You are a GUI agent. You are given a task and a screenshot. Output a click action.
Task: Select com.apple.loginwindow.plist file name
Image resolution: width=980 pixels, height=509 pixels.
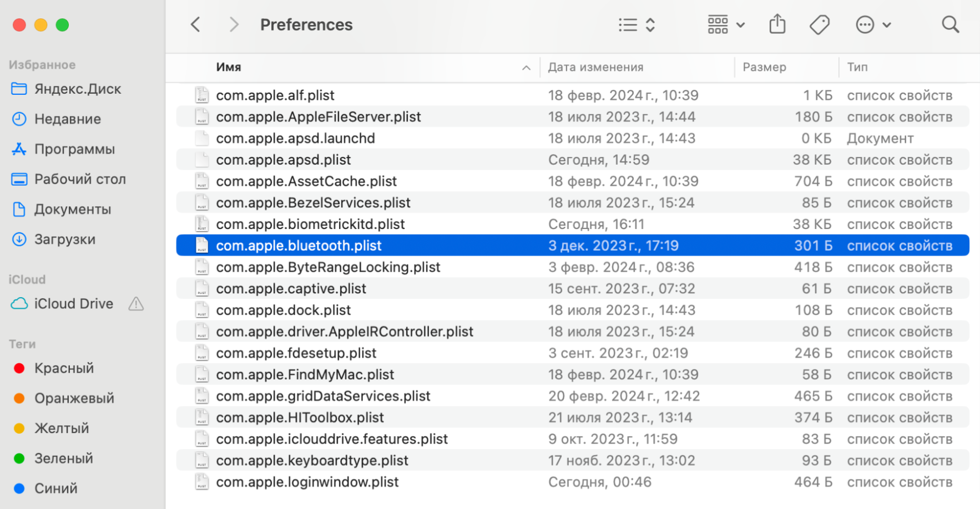click(307, 482)
